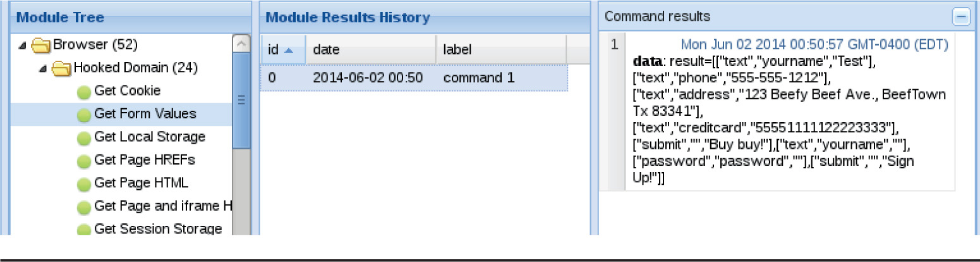Viewport: 980px width, 262px height.
Task: Sort results by the id column
Action: [282, 49]
